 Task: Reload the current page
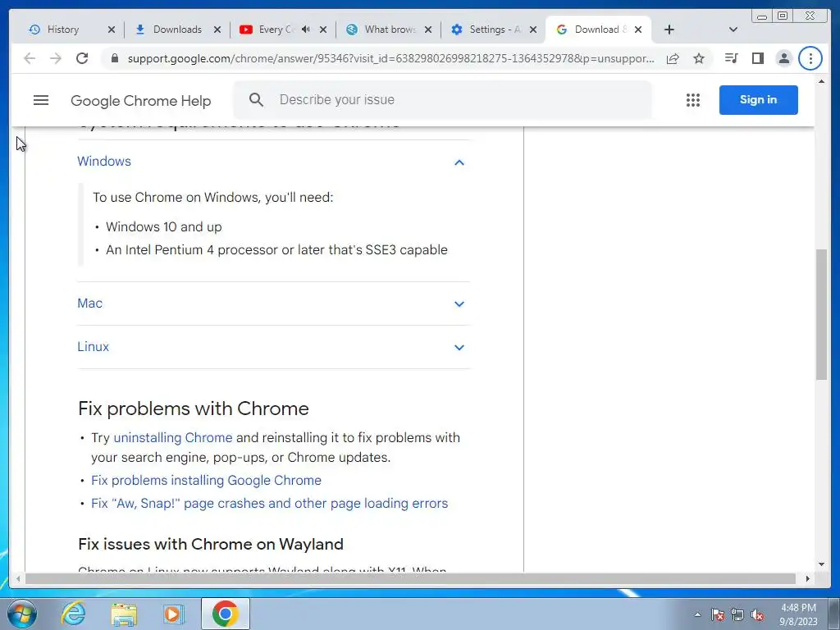[82, 58]
